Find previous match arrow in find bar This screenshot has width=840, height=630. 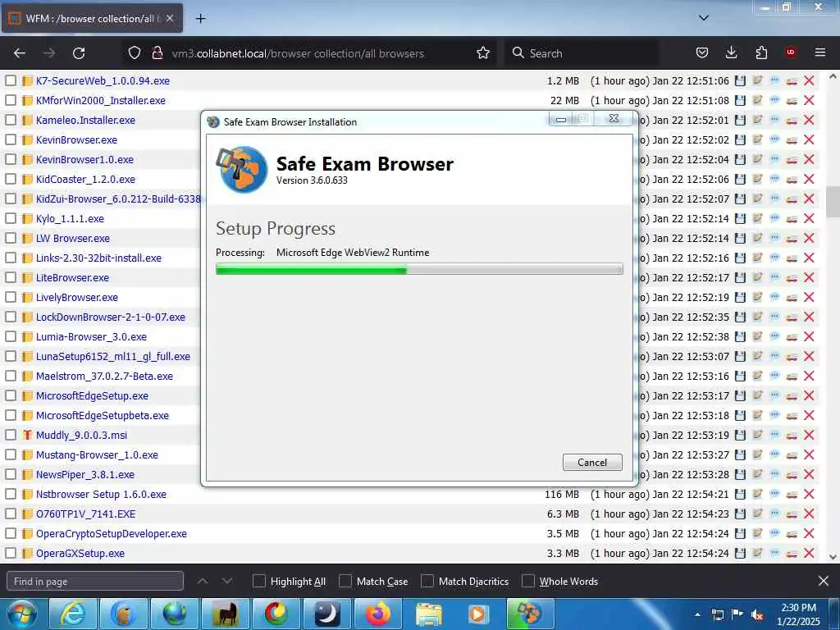203,582
